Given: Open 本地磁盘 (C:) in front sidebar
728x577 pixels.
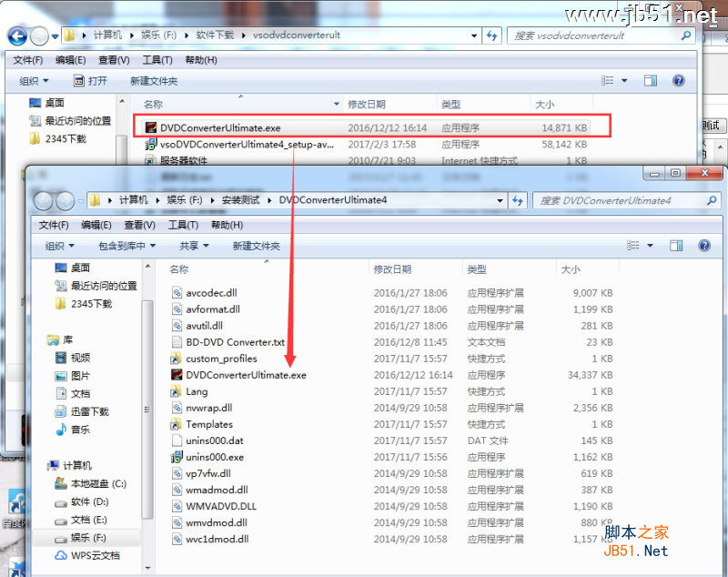Looking at the screenshot, I should point(90,483).
